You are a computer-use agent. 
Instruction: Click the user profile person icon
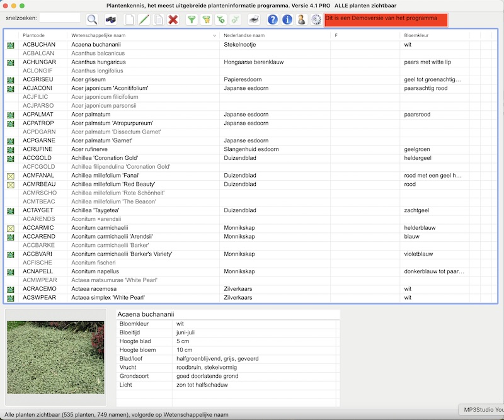click(x=301, y=20)
